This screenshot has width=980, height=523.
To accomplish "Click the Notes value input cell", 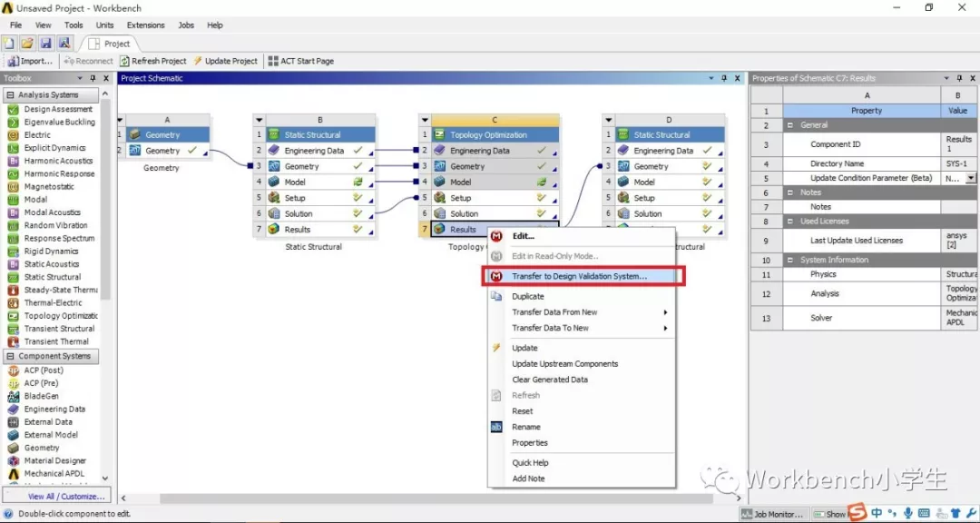I will 960,206.
